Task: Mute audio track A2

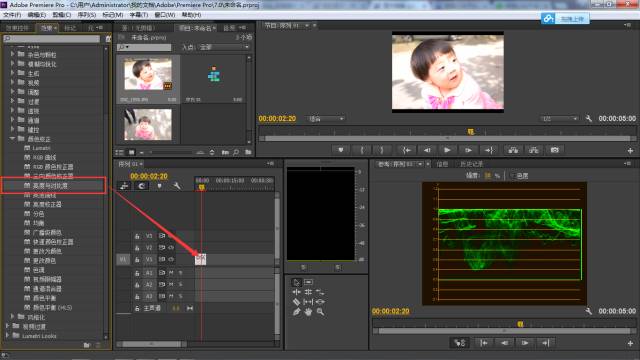Action: [x=171, y=284]
